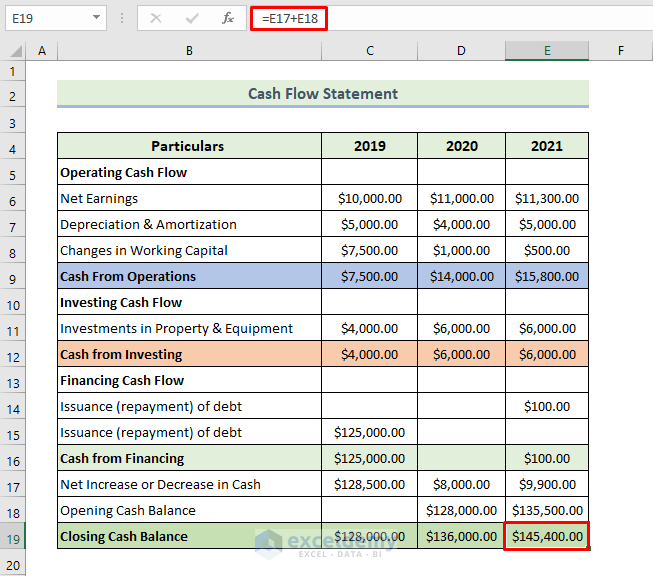Click the Enter checkmark formula bar icon

192,18
